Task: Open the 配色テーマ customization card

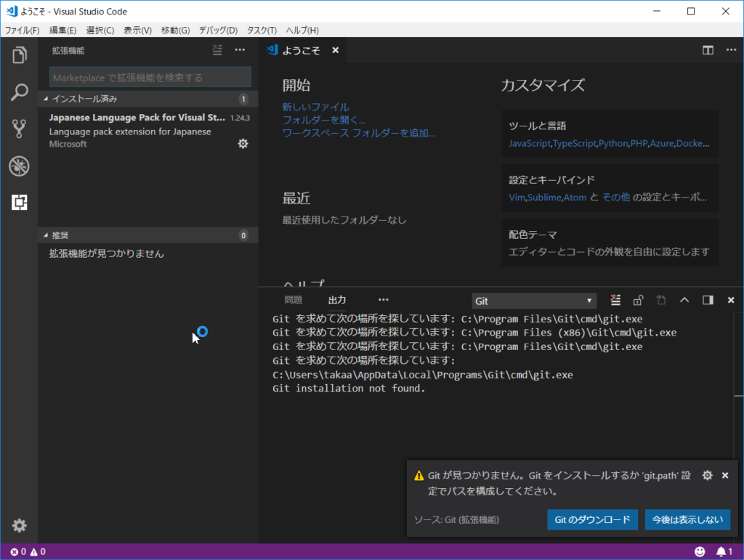Action: click(x=610, y=243)
